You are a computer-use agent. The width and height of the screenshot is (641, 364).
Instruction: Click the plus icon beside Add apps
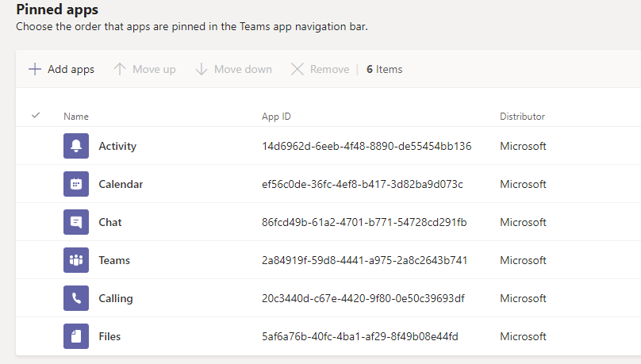click(35, 69)
